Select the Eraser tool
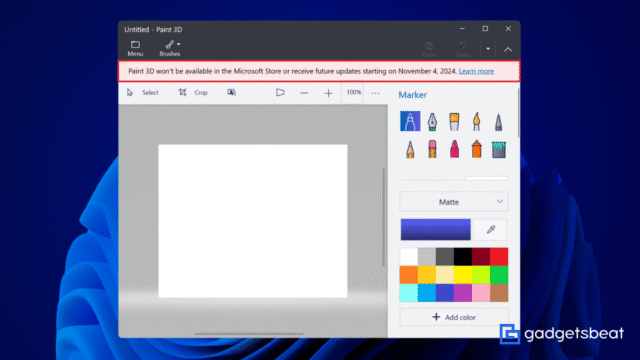 [432, 149]
